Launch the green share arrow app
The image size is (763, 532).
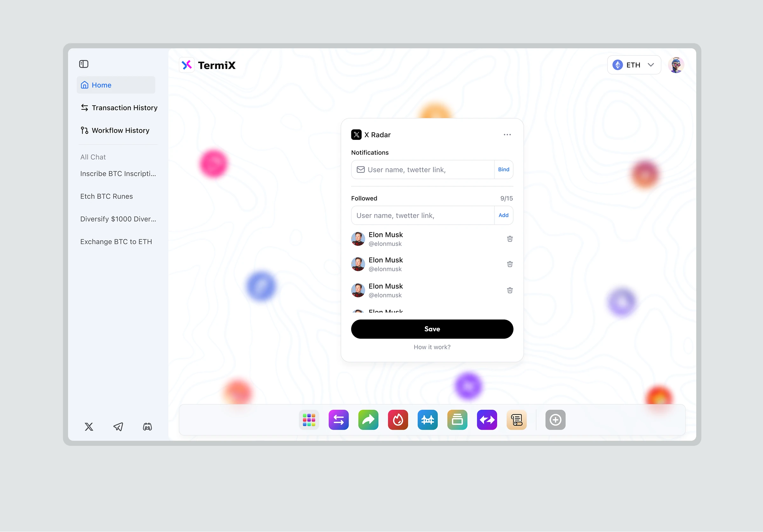click(x=368, y=420)
